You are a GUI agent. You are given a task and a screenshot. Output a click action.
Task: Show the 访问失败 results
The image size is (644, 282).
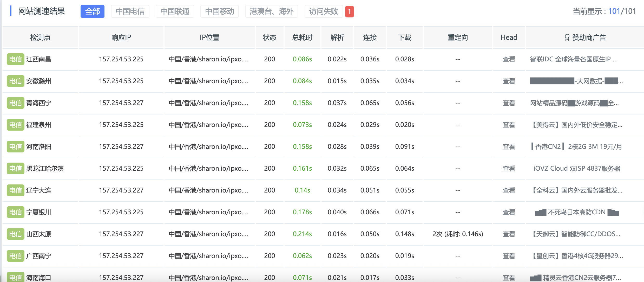pos(323,11)
